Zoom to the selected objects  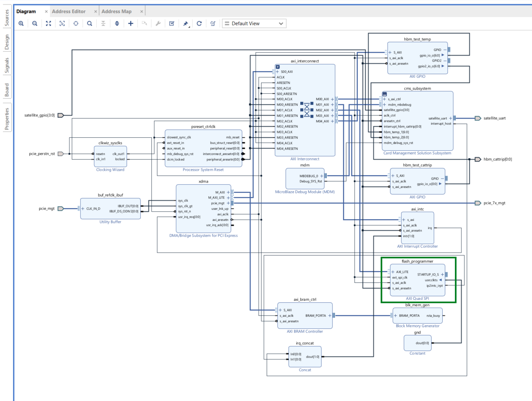pos(62,23)
